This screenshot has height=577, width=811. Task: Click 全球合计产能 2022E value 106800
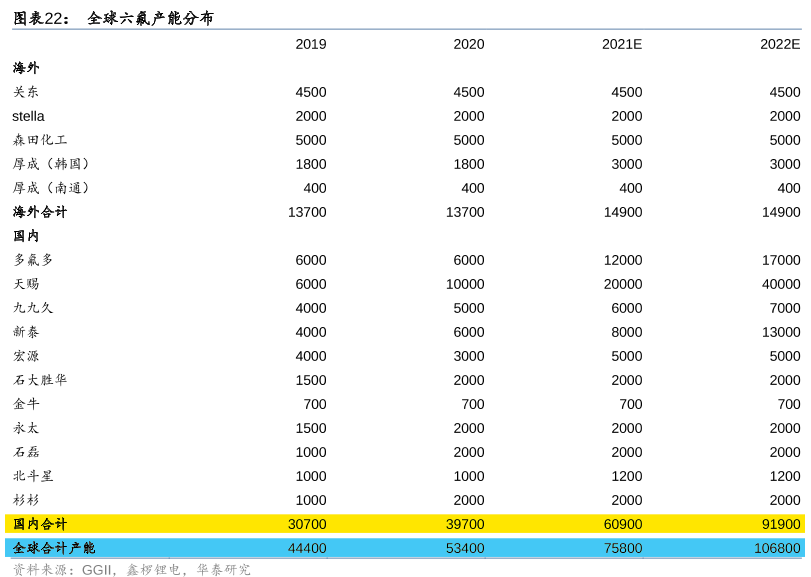pos(777,548)
